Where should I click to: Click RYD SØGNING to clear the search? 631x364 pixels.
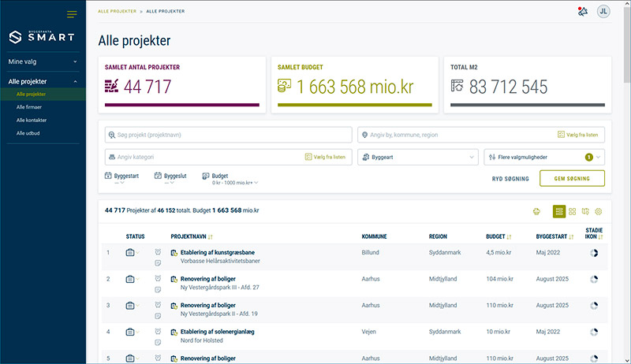click(510, 179)
